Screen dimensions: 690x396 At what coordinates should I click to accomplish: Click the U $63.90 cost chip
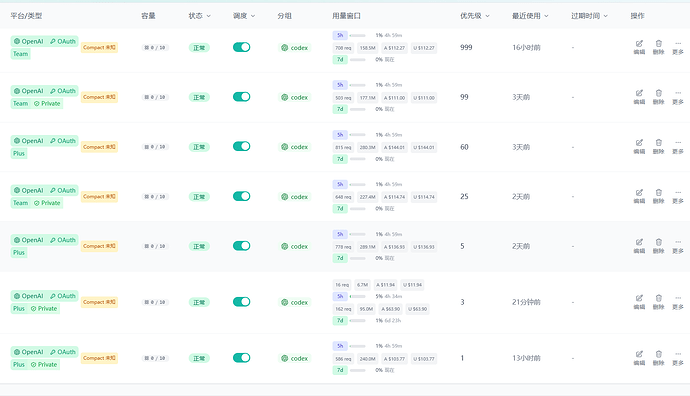(418, 309)
